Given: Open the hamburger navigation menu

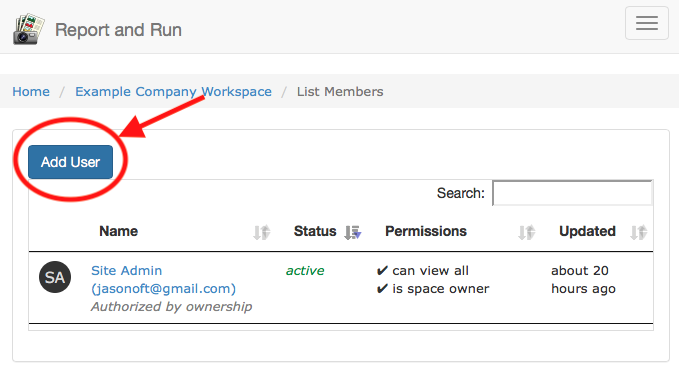Looking at the screenshot, I should tap(647, 23).
